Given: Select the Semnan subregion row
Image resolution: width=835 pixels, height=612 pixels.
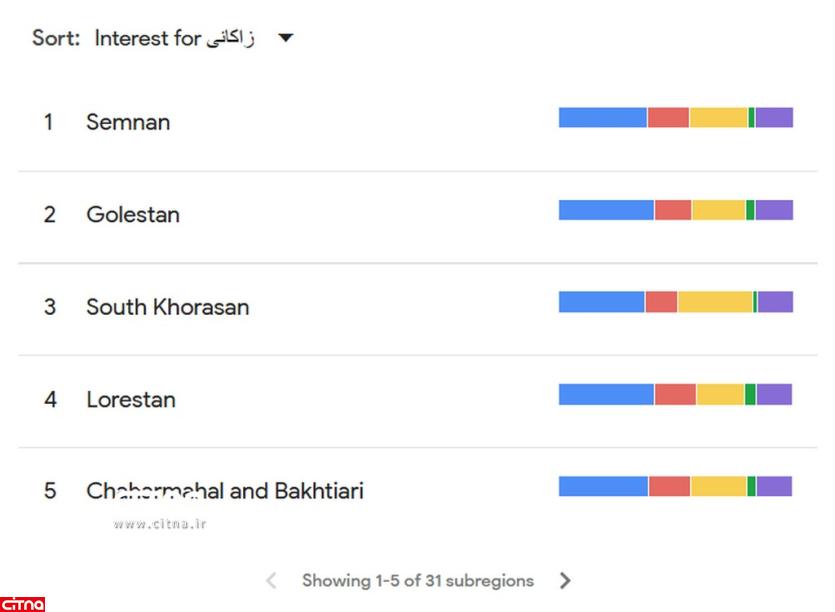Looking at the screenshot, I should [x=128, y=122].
